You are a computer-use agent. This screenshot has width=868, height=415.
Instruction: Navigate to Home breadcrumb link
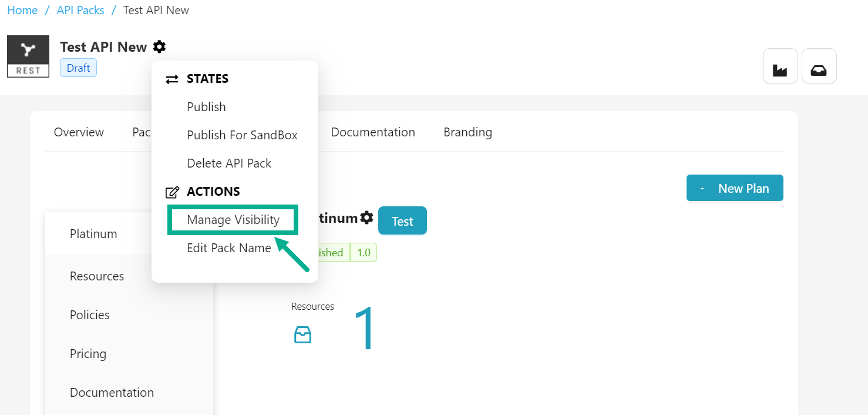point(22,11)
